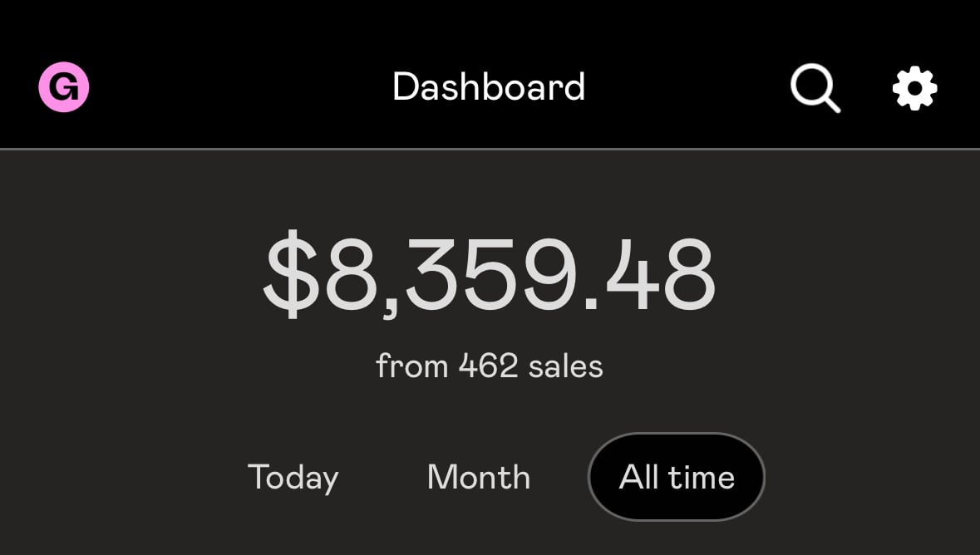Switch to the Today tab
The width and height of the screenshot is (980, 555).
[x=293, y=478]
